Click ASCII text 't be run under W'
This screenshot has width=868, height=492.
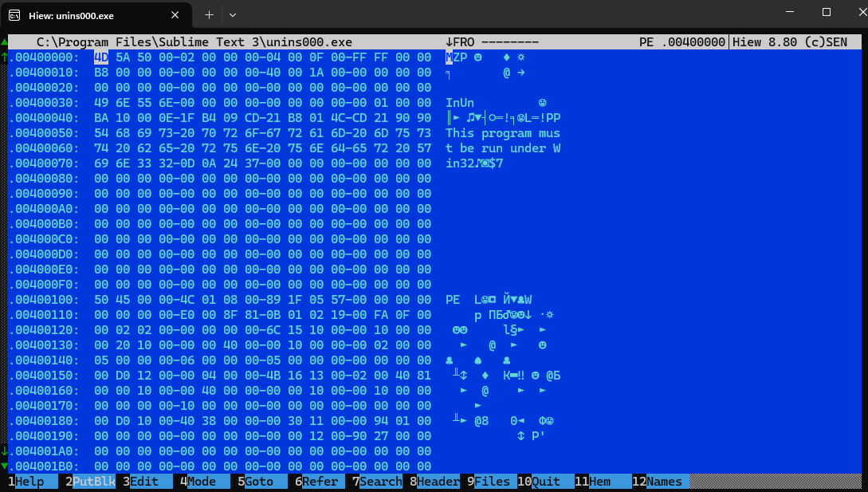(503, 148)
